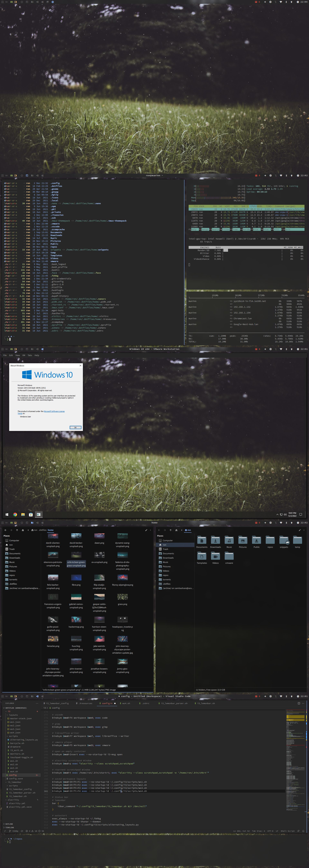Open torrents in left Thunar Places sidebar
Viewport: 309px width, 868px height.
(x=13, y=580)
